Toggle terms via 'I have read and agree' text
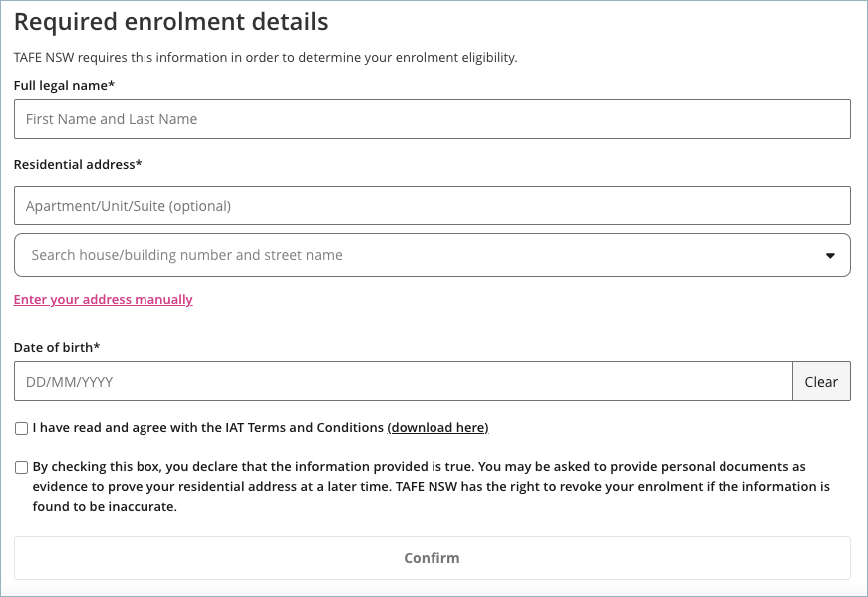868x597 pixels. click(x=207, y=427)
